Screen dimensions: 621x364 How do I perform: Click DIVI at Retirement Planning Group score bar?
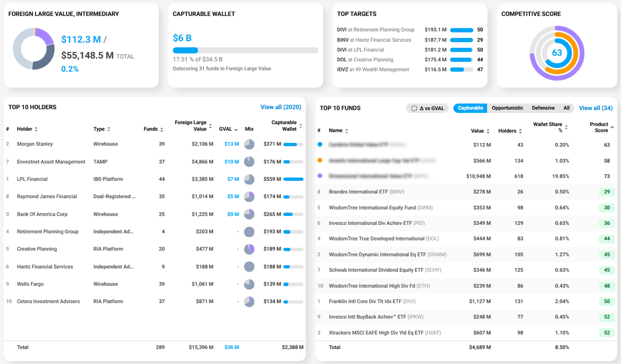pyautogui.click(x=462, y=30)
